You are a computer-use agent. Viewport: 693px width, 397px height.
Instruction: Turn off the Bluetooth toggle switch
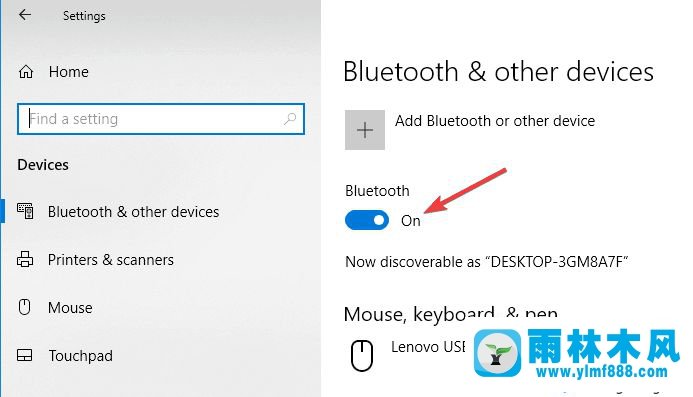point(367,220)
